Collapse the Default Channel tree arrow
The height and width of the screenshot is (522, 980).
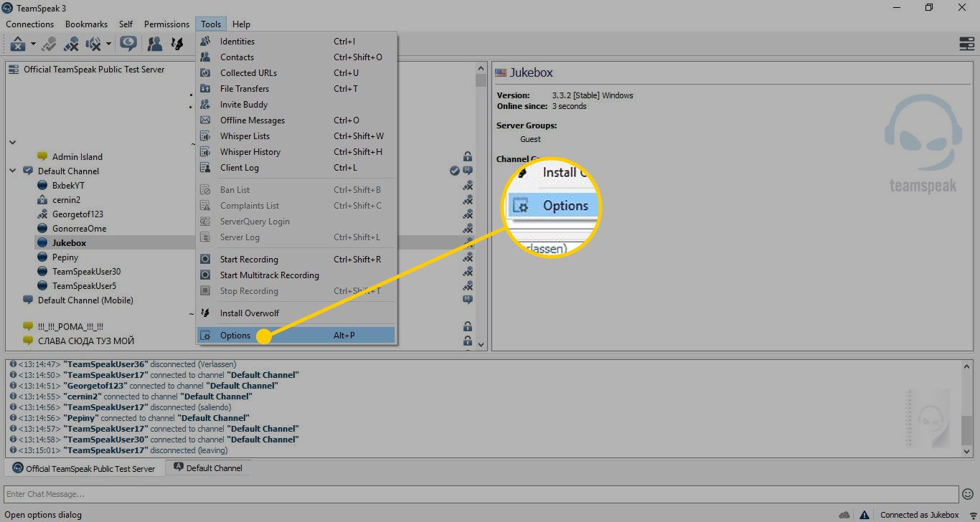tap(13, 171)
